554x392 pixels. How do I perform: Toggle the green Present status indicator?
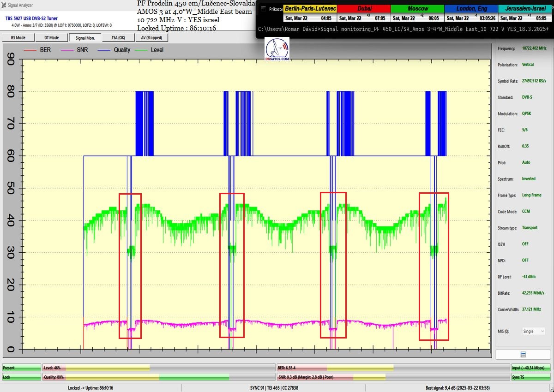[21, 368]
